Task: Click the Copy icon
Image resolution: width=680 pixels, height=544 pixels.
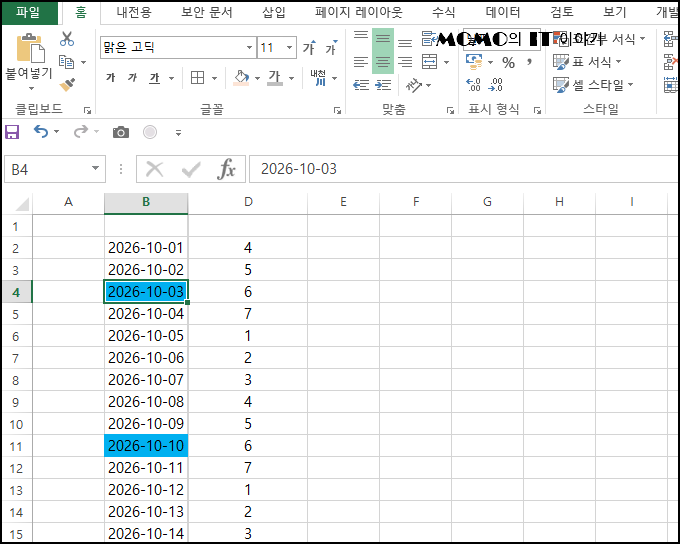Action: pos(66,62)
